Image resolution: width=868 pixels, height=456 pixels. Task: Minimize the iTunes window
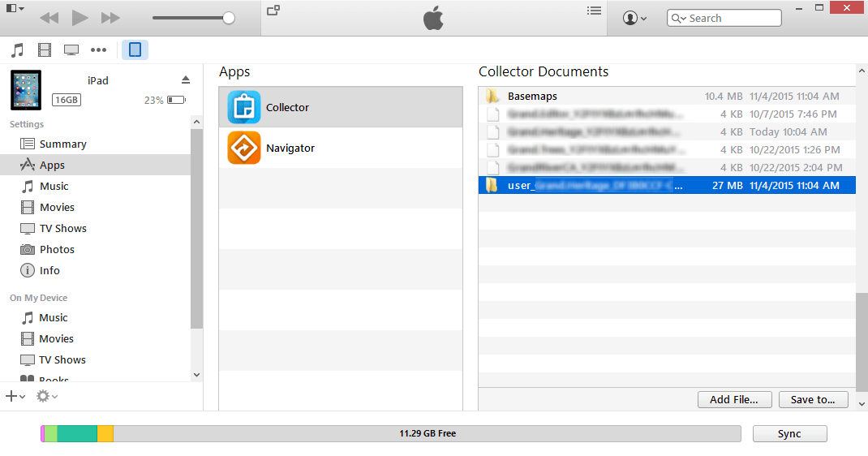799,8
